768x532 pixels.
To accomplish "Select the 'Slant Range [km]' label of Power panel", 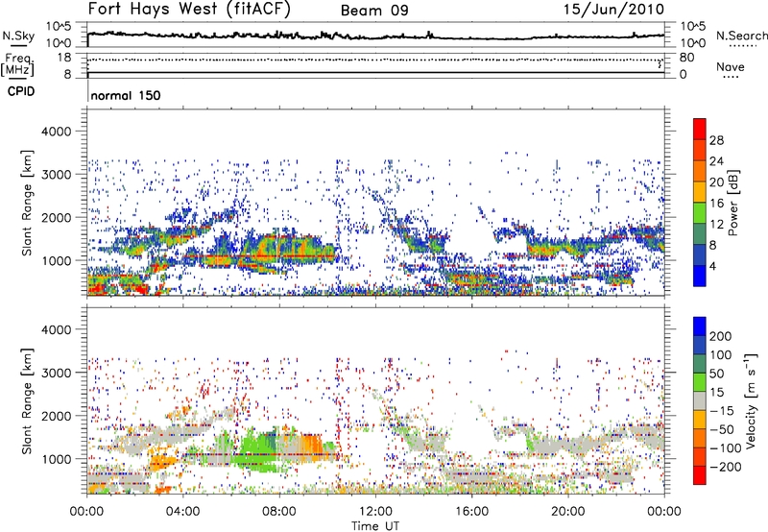I will (27, 203).
